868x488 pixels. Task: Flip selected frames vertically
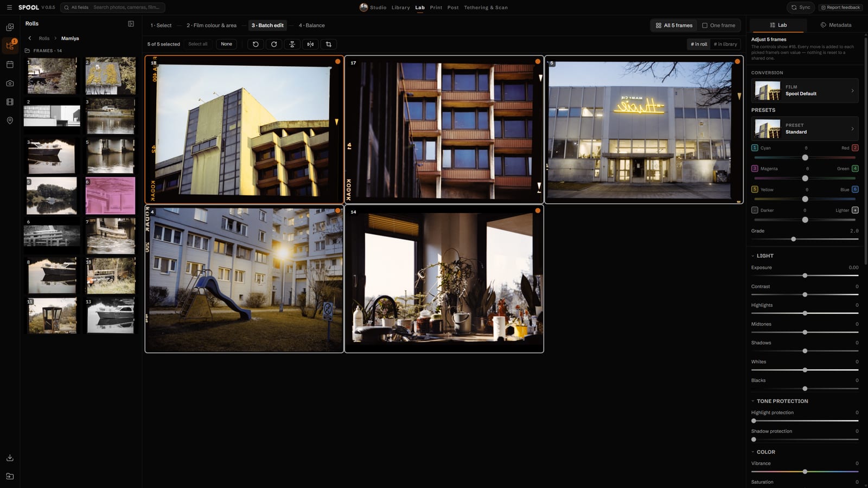[x=292, y=44]
